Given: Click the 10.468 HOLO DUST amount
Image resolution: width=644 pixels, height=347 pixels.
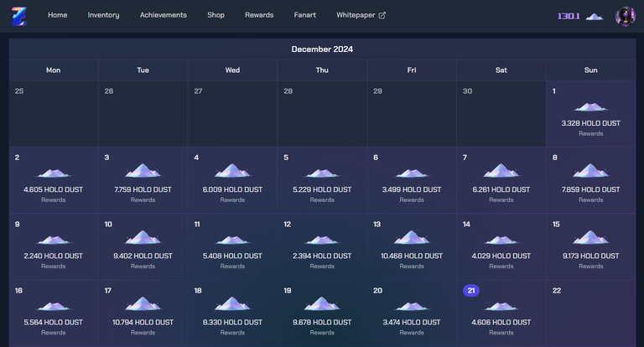Looking at the screenshot, I should pos(412,256).
